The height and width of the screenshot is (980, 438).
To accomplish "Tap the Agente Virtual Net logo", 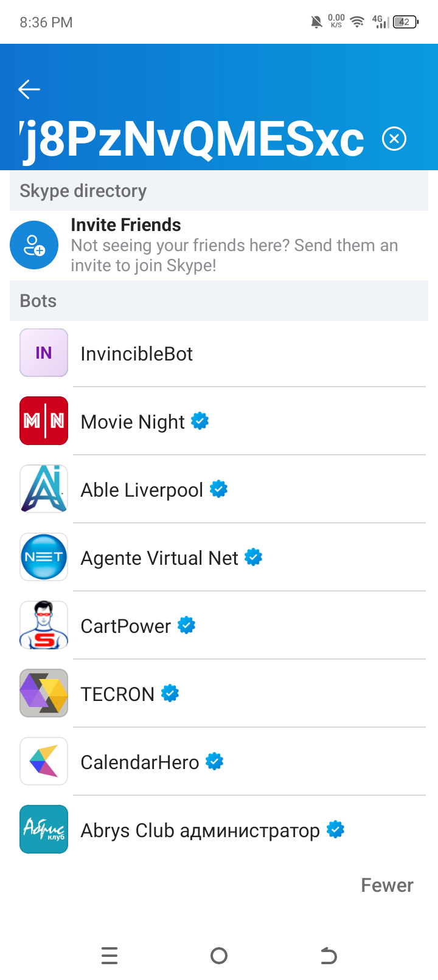I will pos(44,557).
